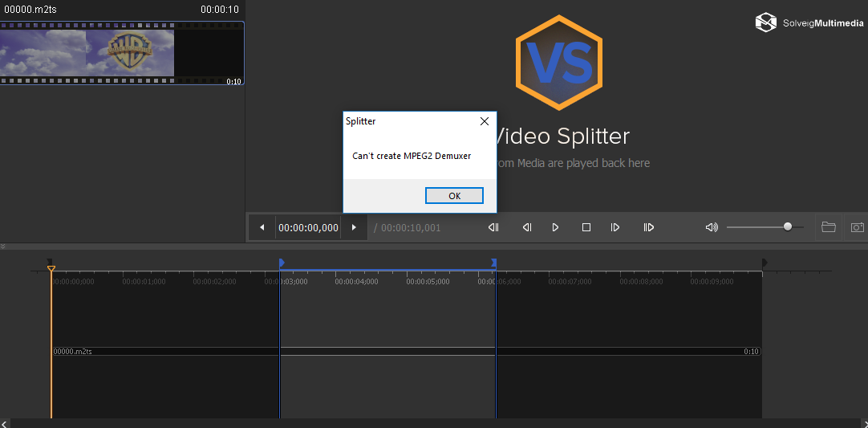Click the SolveigMultimedia logo

[809, 22]
